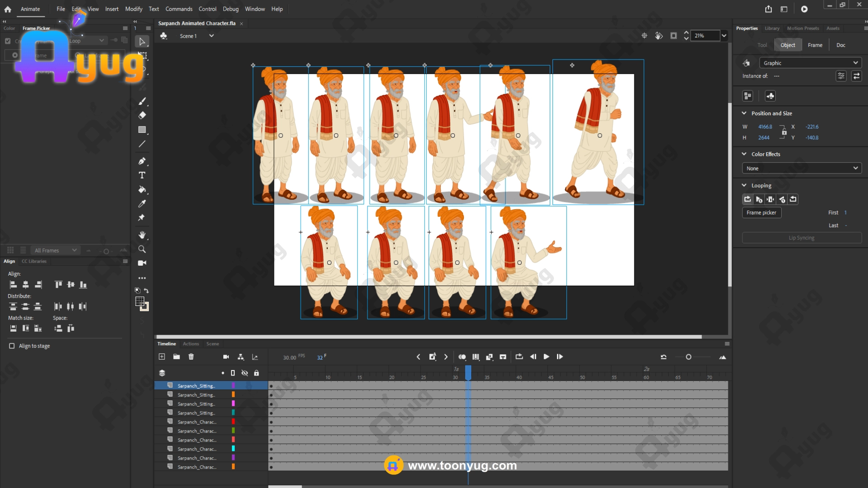Click the Frame picker button
This screenshot has width=868, height=488.
pos(761,213)
